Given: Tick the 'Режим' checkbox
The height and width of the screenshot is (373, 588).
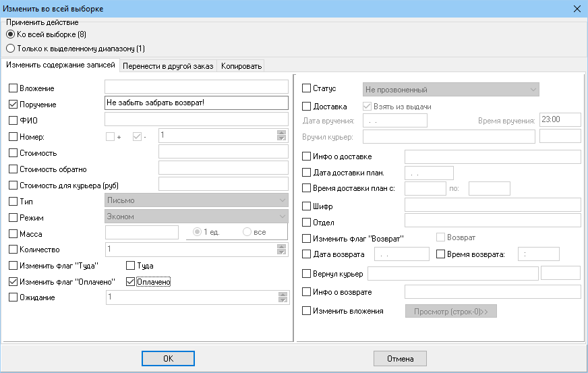Looking at the screenshot, I should point(13,217).
